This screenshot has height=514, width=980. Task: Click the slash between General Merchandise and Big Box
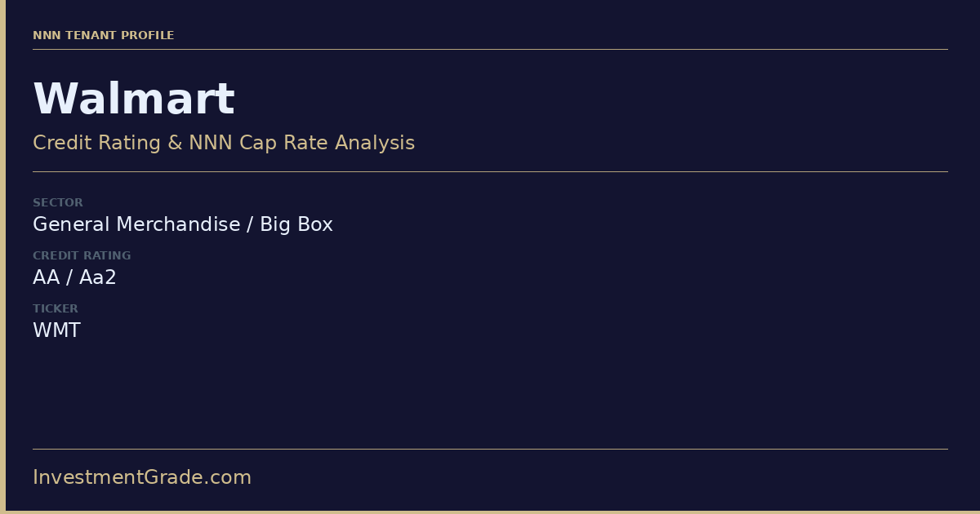pos(250,225)
